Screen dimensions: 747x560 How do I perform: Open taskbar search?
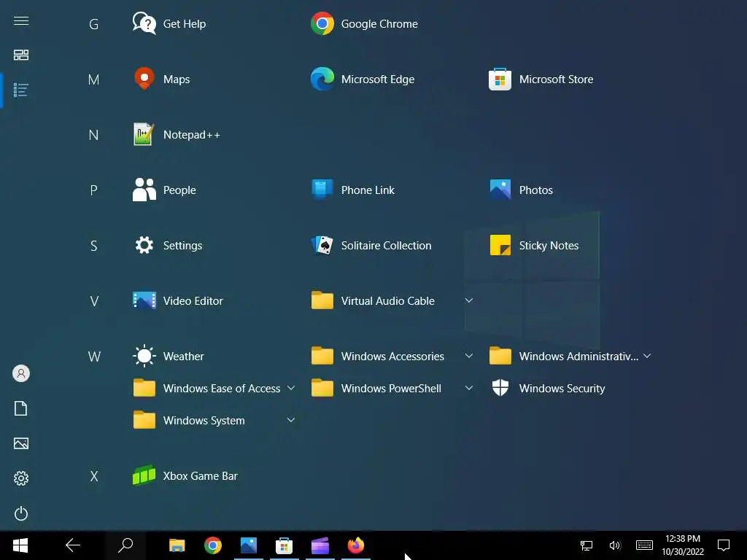(x=125, y=545)
